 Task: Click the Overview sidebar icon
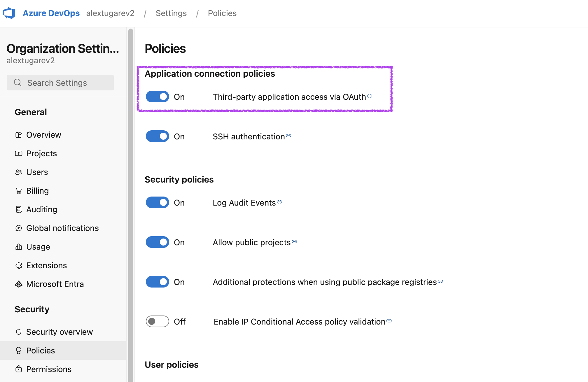[19, 135]
